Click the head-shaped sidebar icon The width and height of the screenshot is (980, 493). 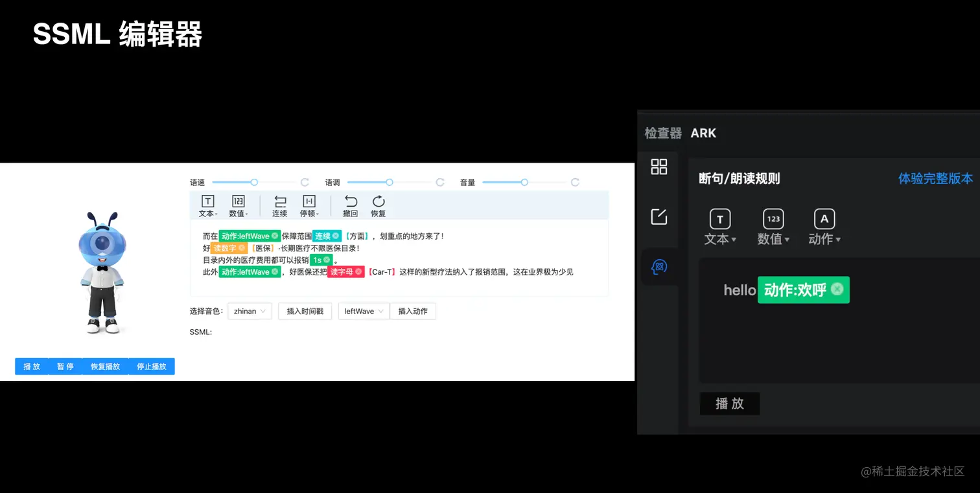[659, 266]
